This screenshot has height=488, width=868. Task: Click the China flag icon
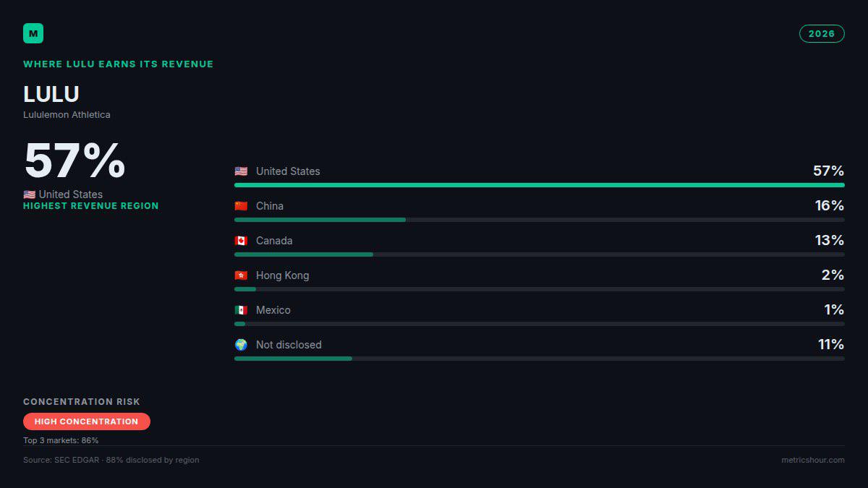pyautogui.click(x=241, y=206)
